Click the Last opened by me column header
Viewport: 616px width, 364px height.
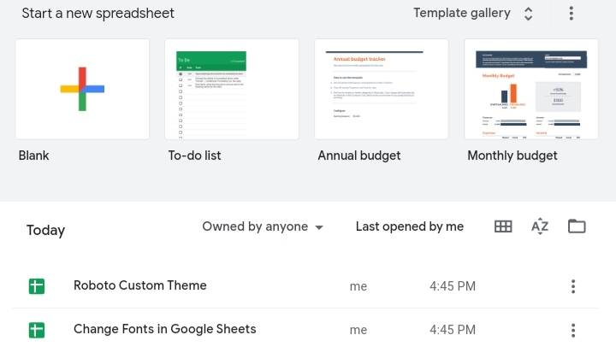(410, 226)
